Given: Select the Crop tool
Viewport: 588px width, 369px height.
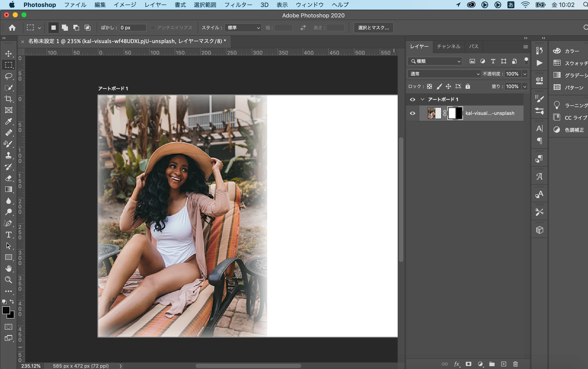Looking at the screenshot, I should pyautogui.click(x=8, y=99).
